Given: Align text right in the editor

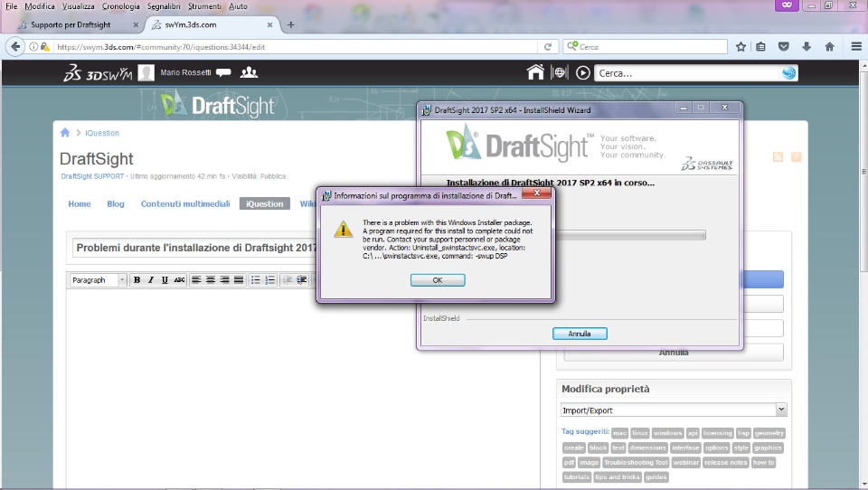Looking at the screenshot, I should click(x=224, y=280).
